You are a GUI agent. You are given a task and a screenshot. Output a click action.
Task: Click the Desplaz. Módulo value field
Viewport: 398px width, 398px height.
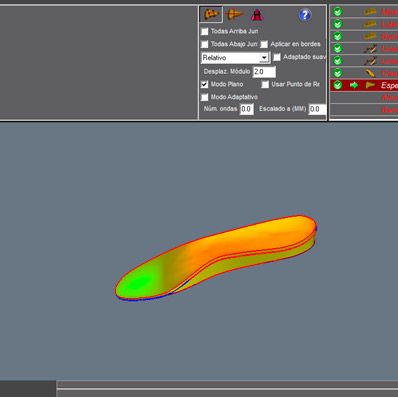(264, 72)
